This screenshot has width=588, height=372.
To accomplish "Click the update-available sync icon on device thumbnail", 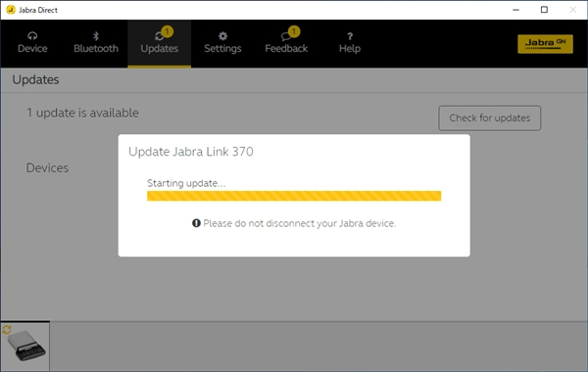I will coord(7,330).
